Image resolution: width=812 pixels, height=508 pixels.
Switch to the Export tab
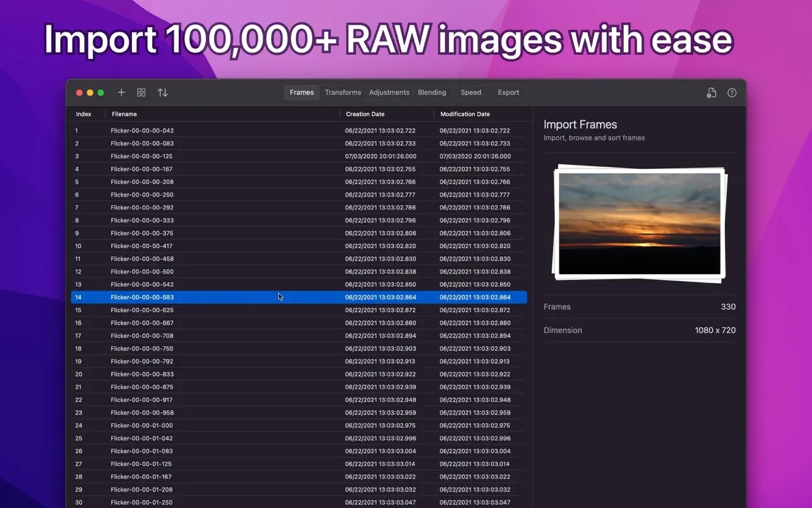[x=508, y=92]
